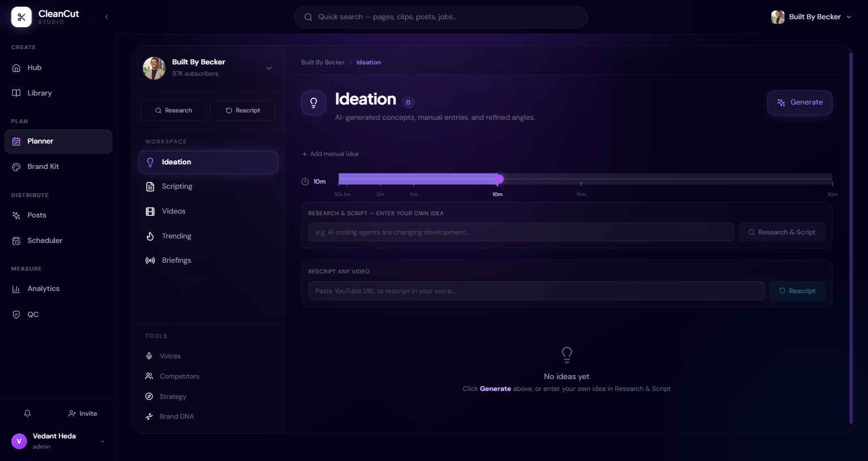Click the Built By Becker breadcrumb link
Screen dimensions: 868x461
point(323,62)
